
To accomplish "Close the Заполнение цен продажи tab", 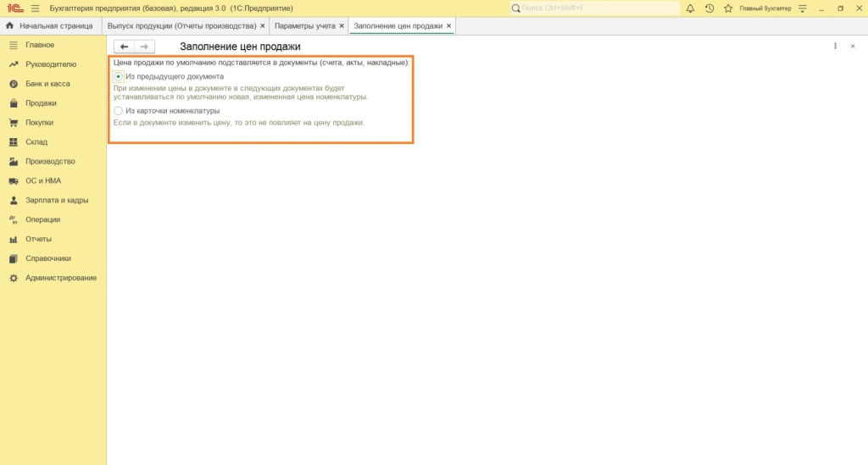I will [448, 26].
